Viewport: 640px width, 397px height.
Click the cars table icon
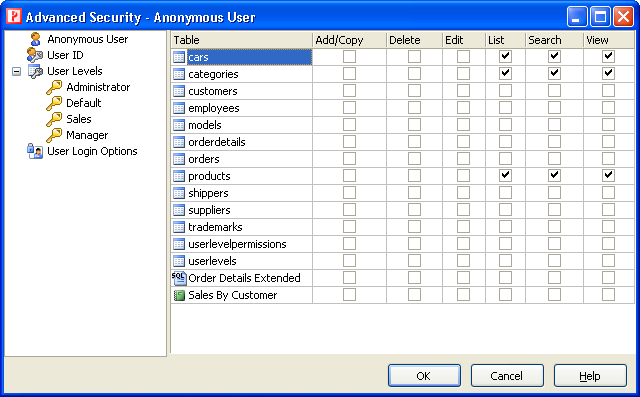pos(179,57)
